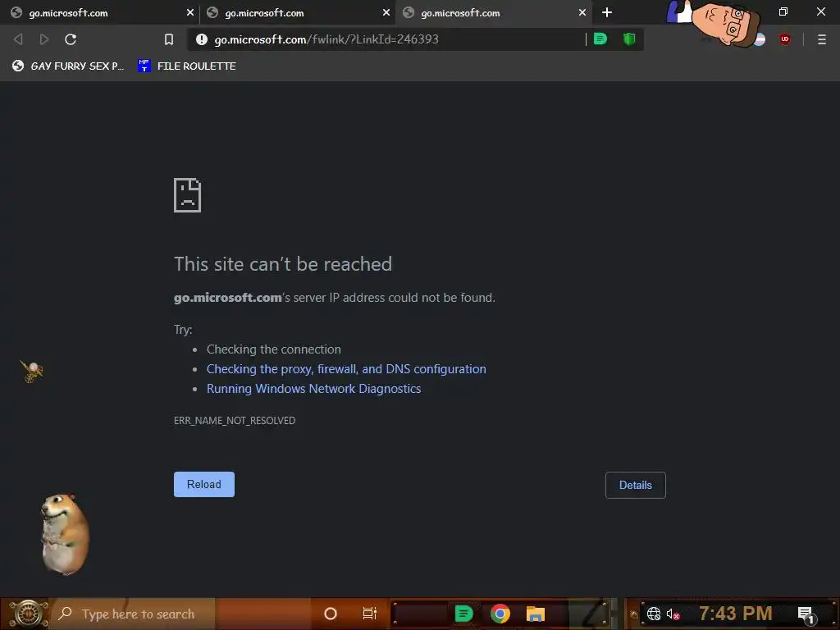Open a new tab with the plus button
840x630 pixels.
coord(607,12)
